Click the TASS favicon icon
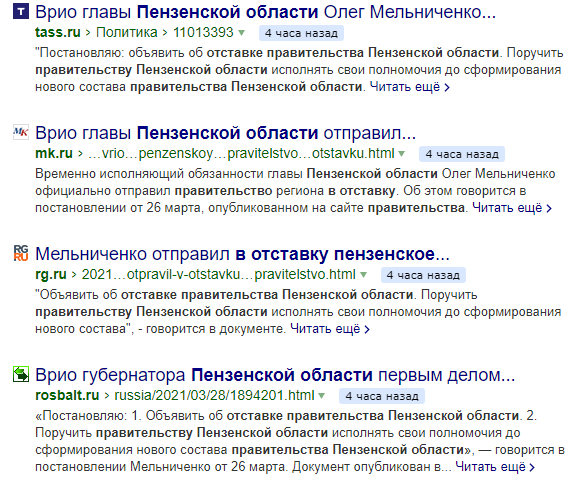Screen dimensions: 577x487 [x=21, y=11]
